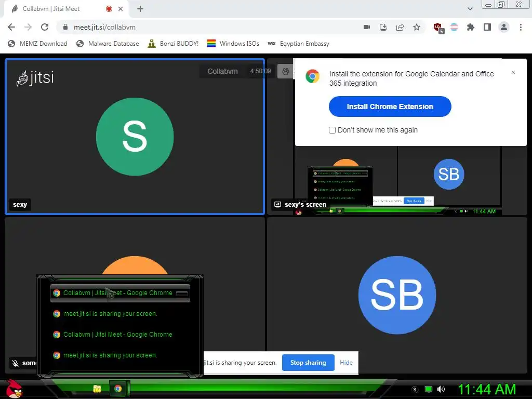Open a new tab with the plus button

click(x=140, y=9)
